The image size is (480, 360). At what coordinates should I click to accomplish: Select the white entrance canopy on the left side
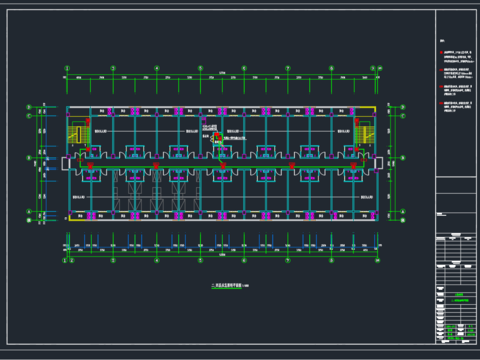pos(66,163)
